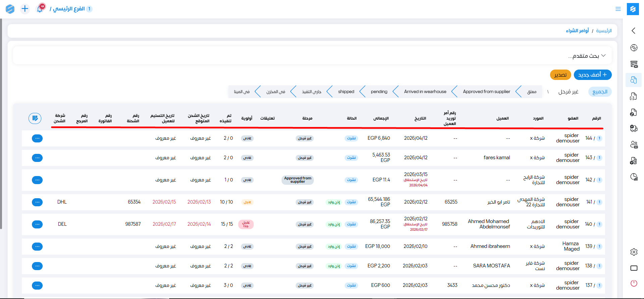Select the shipped stage tab
644x299 pixels.
coord(346,92)
